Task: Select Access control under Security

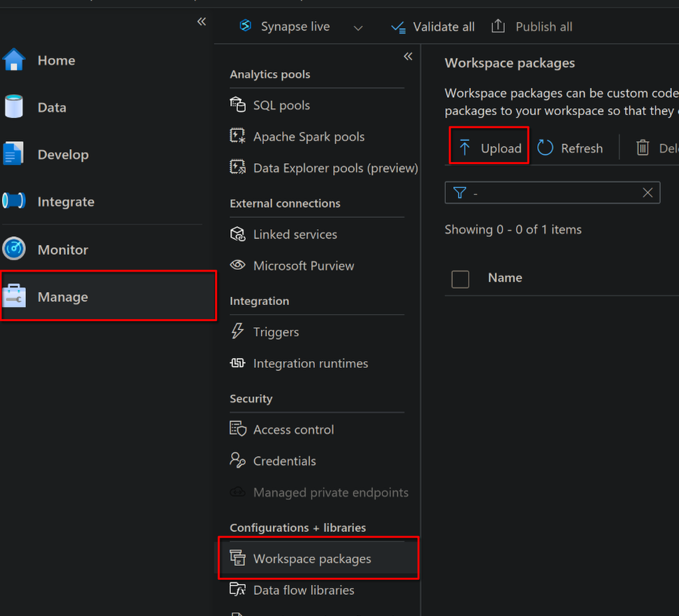Action: click(293, 430)
